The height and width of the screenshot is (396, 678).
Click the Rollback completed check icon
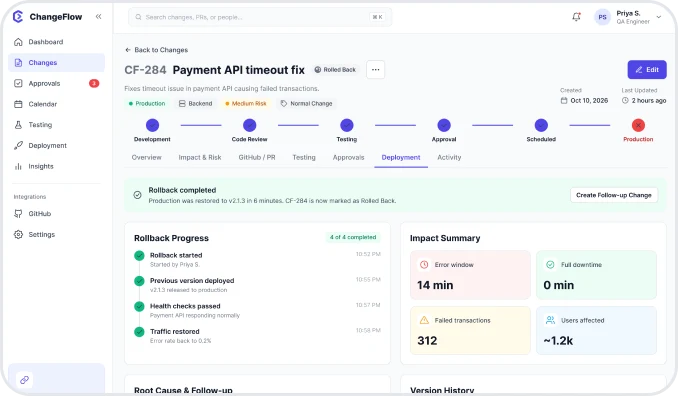click(138, 195)
